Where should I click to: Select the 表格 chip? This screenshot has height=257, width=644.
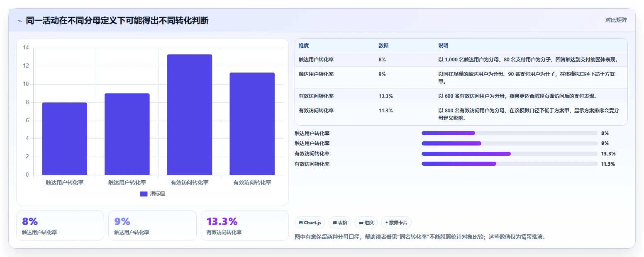click(340, 223)
